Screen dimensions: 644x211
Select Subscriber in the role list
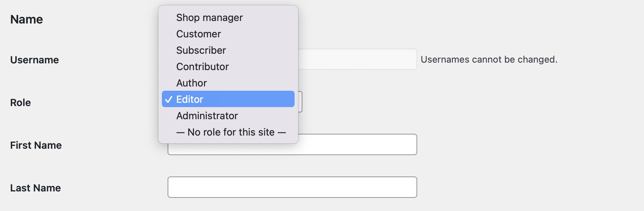tap(201, 50)
